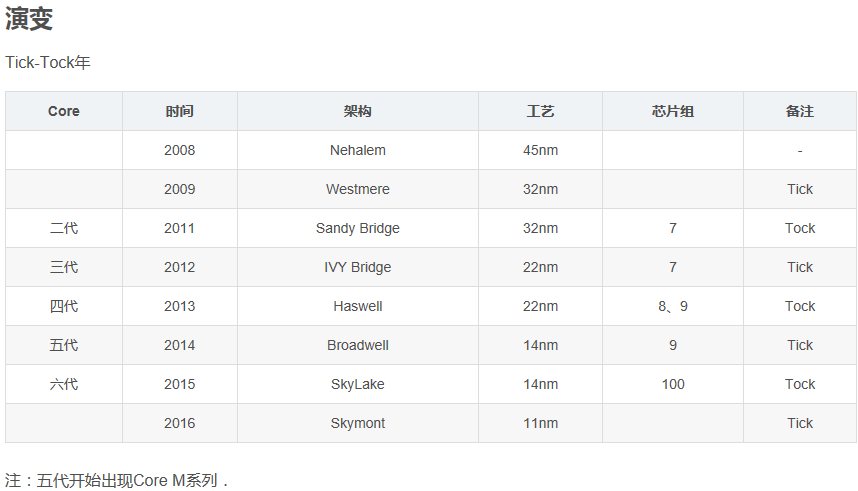Click 22nm in the Haswell row
This screenshot has width=858, height=491.
[x=540, y=306]
